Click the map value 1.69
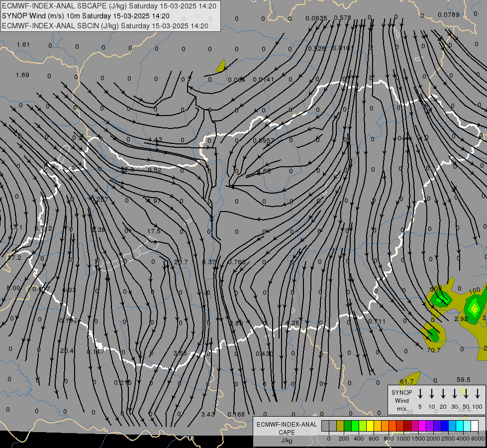The height and width of the screenshot is (448, 487). (x=22, y=75)
